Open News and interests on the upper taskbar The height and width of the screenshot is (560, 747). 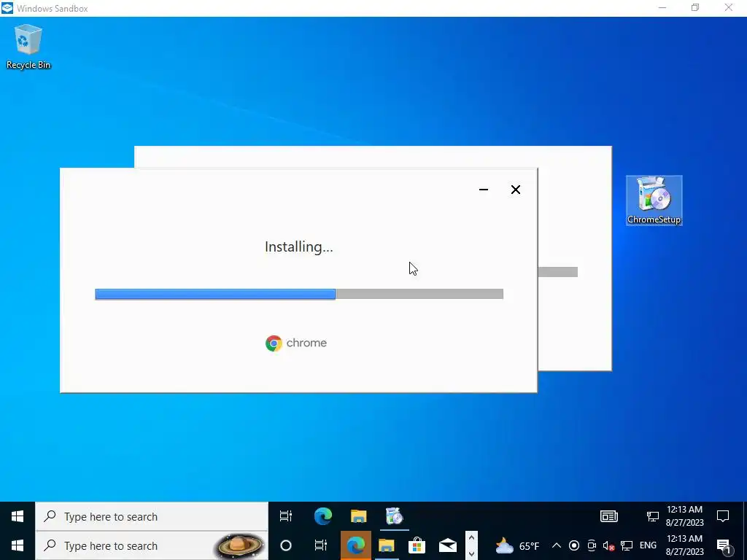(x=609, y=516)
